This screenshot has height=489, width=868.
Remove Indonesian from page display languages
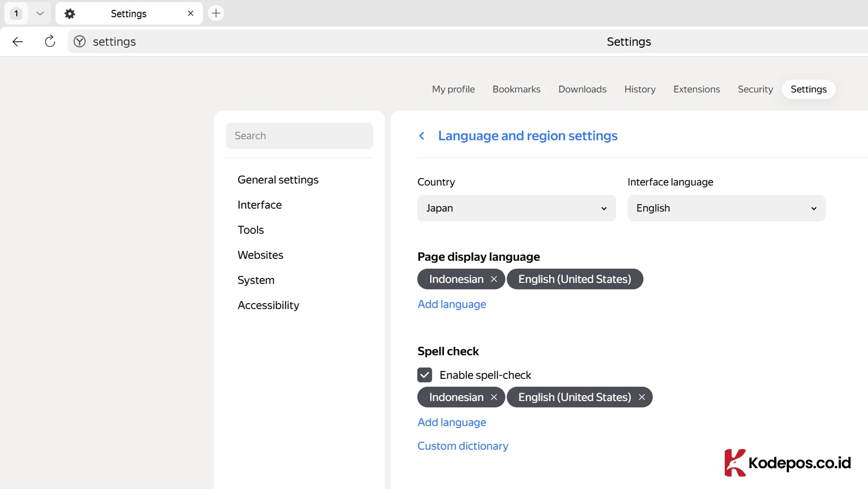tap(494, 279)
